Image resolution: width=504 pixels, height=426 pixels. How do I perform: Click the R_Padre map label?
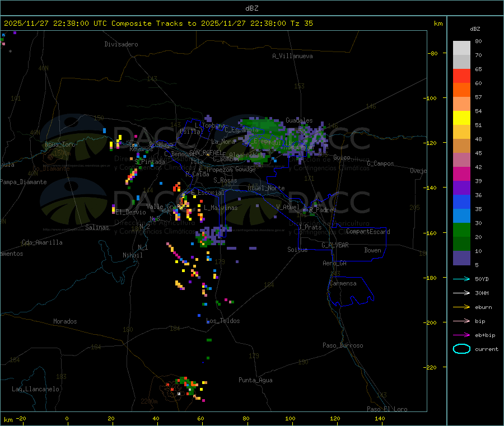point(321,210)
